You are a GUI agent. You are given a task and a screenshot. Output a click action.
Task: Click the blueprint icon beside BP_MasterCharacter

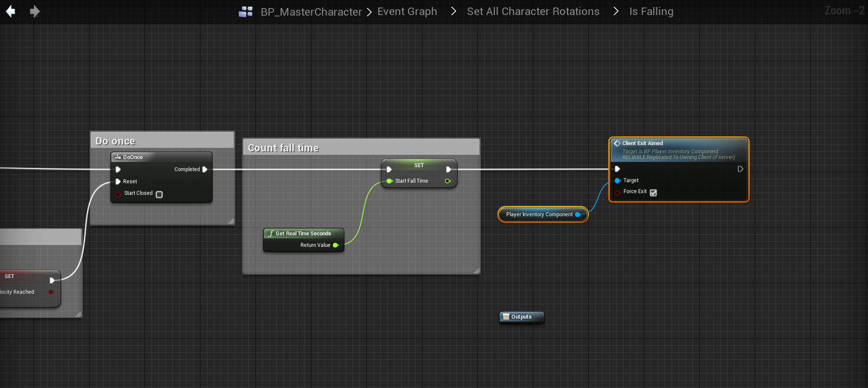[246, 12]
